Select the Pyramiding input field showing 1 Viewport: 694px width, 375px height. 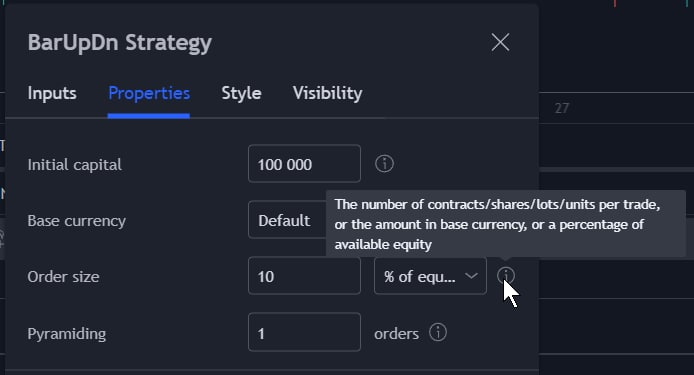click(x=305, y=332)
